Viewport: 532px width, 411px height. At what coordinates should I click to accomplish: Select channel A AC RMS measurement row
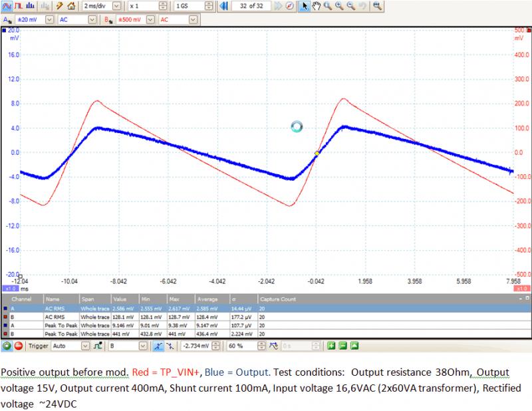click(133, 309)
